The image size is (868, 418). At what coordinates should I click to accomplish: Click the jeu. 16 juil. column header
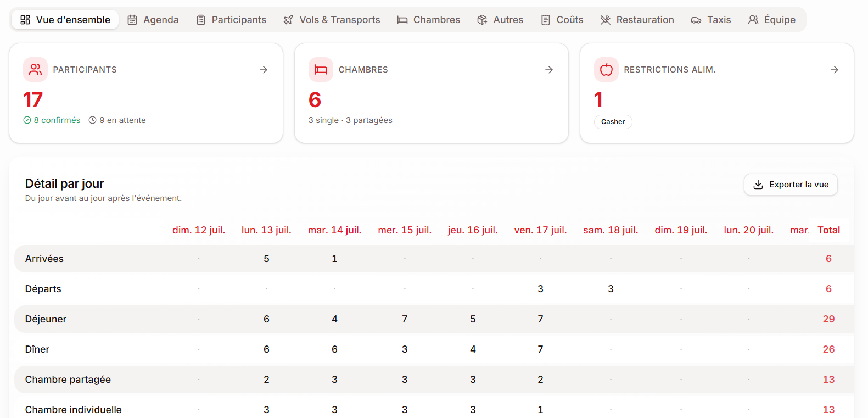pyautogui.click(x=473, y=230)
